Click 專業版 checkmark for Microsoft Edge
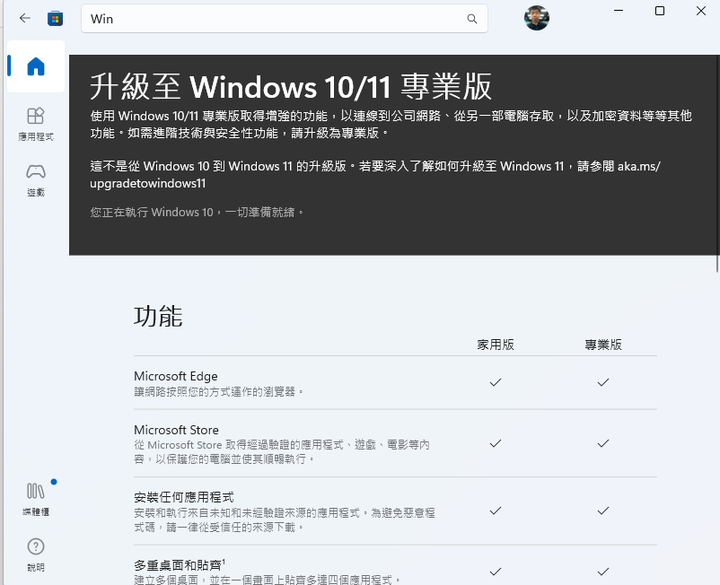 pyautogui.click(x=603, y=382)
